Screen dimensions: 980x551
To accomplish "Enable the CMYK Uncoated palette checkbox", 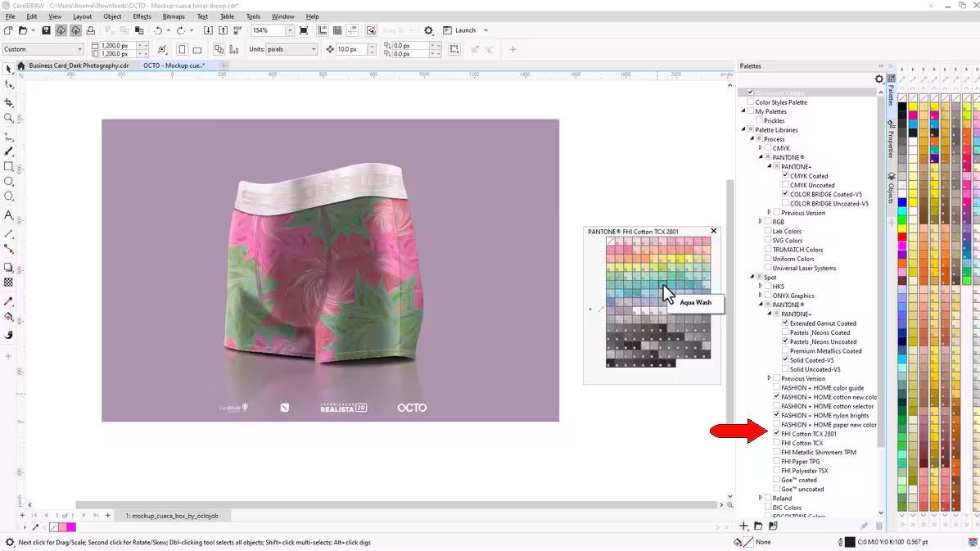I will coord(785,185).
